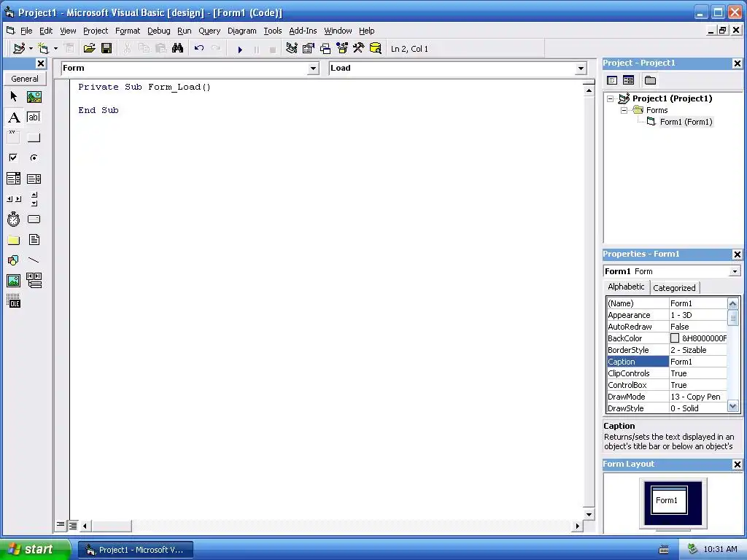Select the HScrollBar control tool
Image resolution: width=747 pixels, height=560 pixels.
coord(14,199)
